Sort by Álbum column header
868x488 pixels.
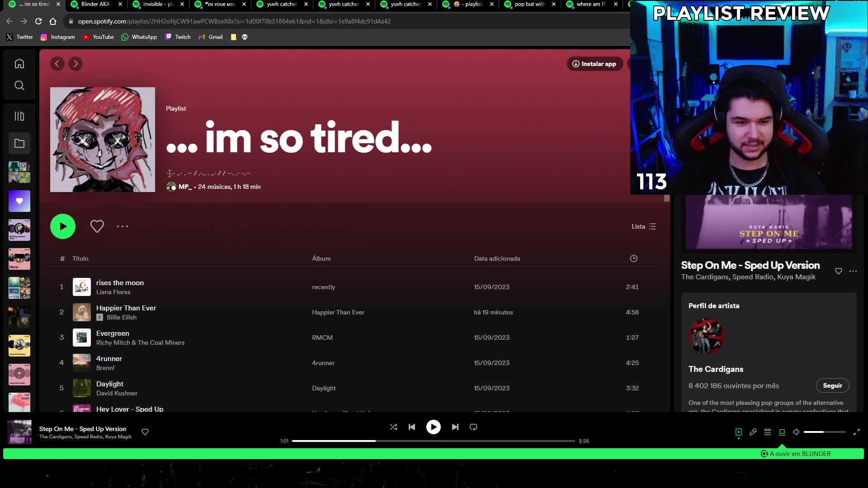point(321,258)
